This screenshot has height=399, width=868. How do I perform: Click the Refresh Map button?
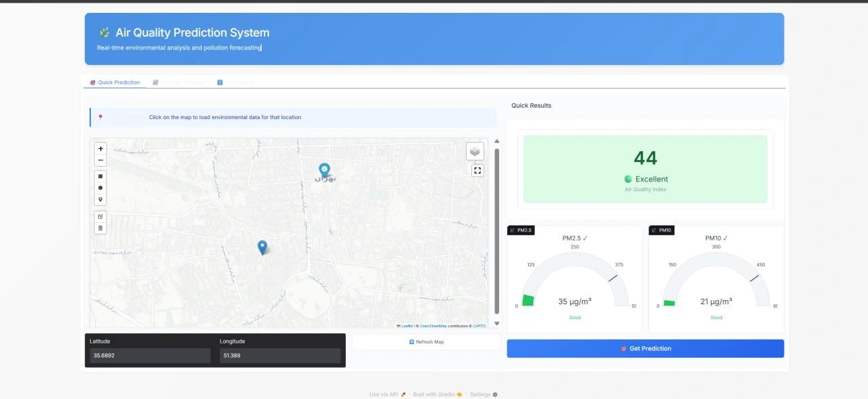[426, 342]
